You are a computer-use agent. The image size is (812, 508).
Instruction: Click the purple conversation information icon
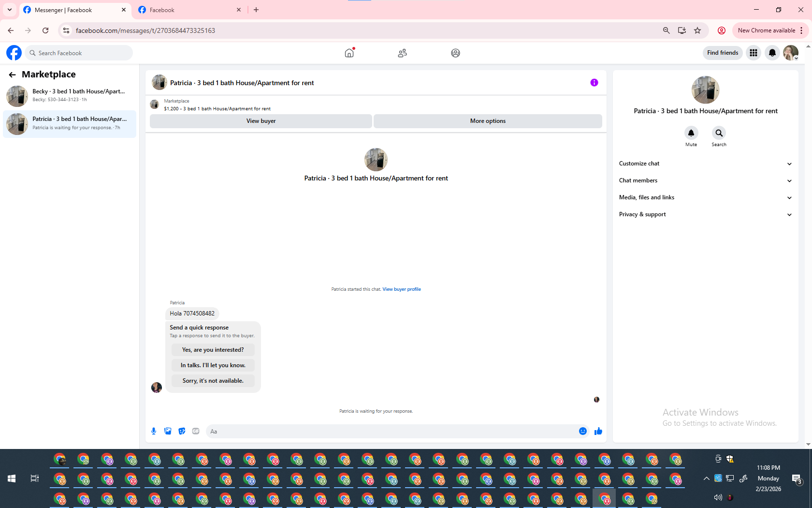coord(594,83)
